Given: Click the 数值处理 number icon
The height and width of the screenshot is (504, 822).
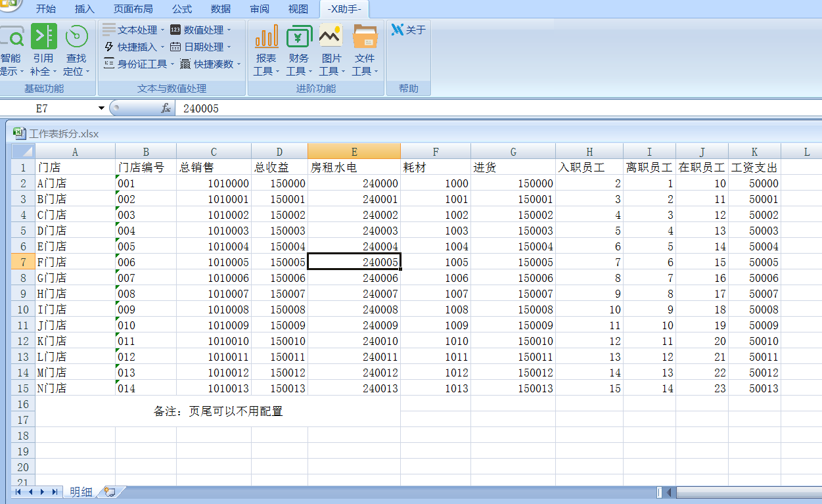Looking at the screenshot, I should click(x=175, y=30).
